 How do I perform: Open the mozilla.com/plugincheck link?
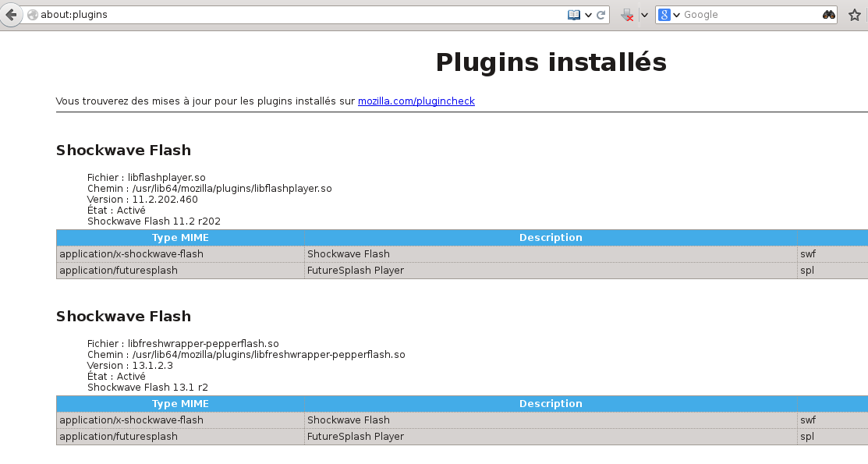click(416, 101)
